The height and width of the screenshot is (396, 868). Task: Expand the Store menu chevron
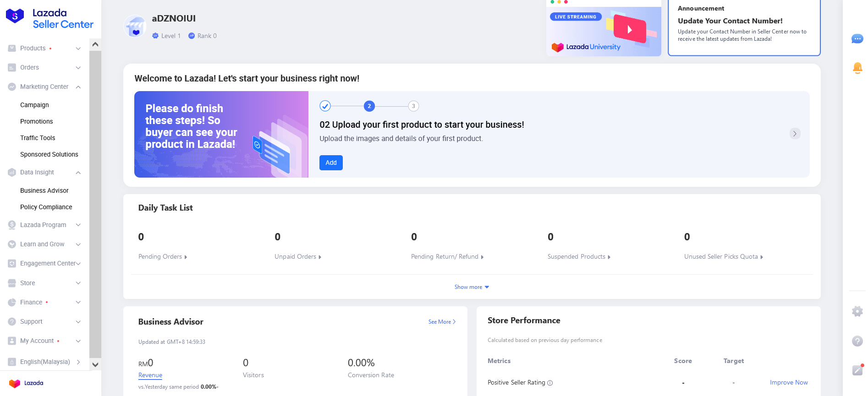click(78, 283)
